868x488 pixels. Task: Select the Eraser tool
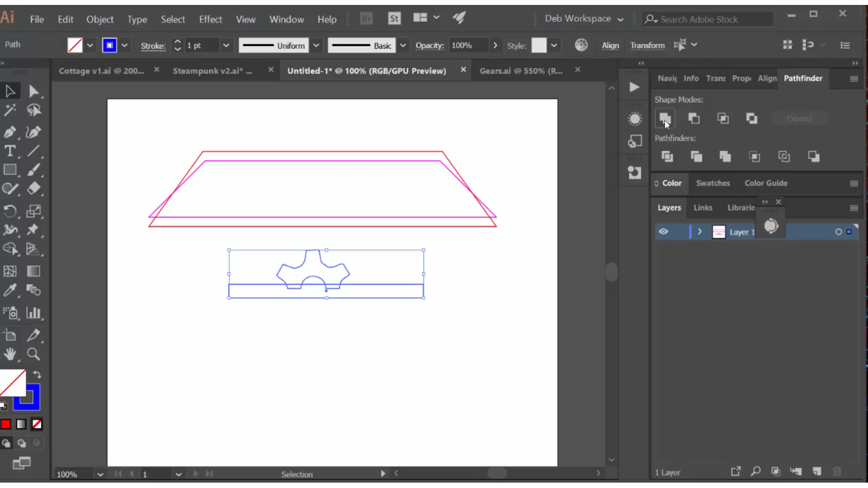click(x=34, y=188)
